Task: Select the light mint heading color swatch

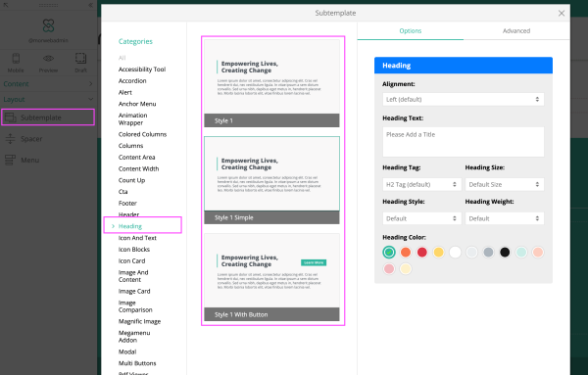Action: click(521, 253)
